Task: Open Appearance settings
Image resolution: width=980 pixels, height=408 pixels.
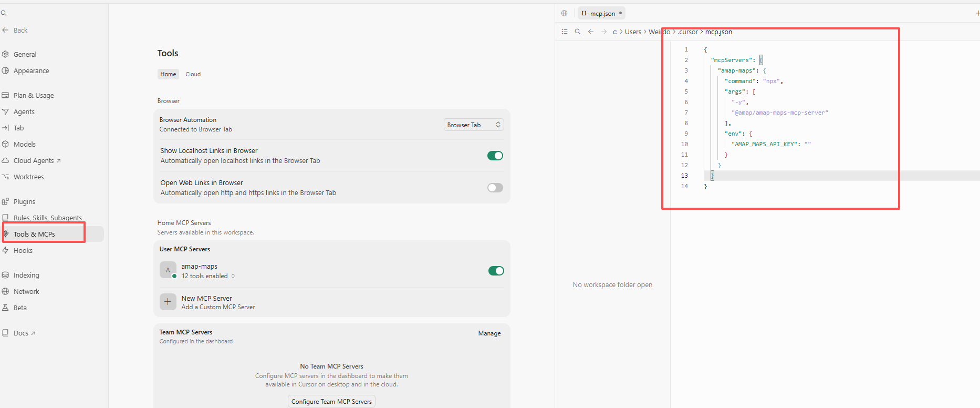Action: 31,70
